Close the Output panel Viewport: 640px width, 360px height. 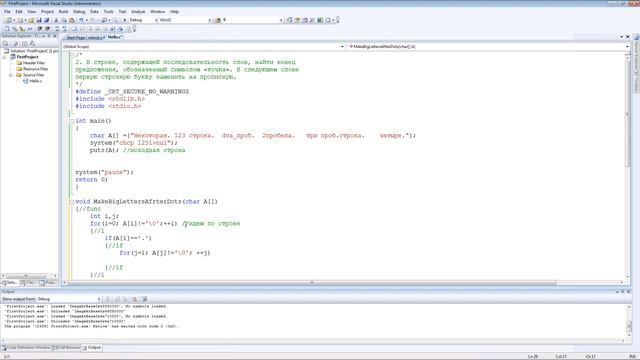629,291
